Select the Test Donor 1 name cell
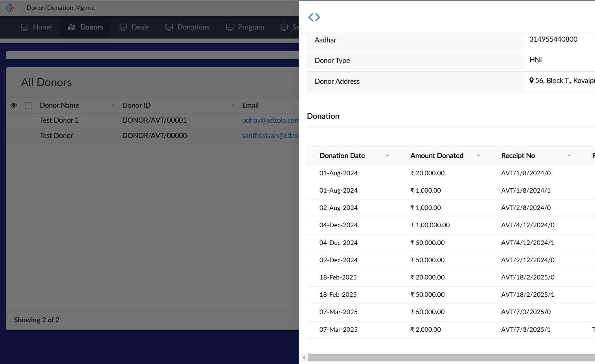The width and height of the screenshot is (595, 364). click(59, 120)
